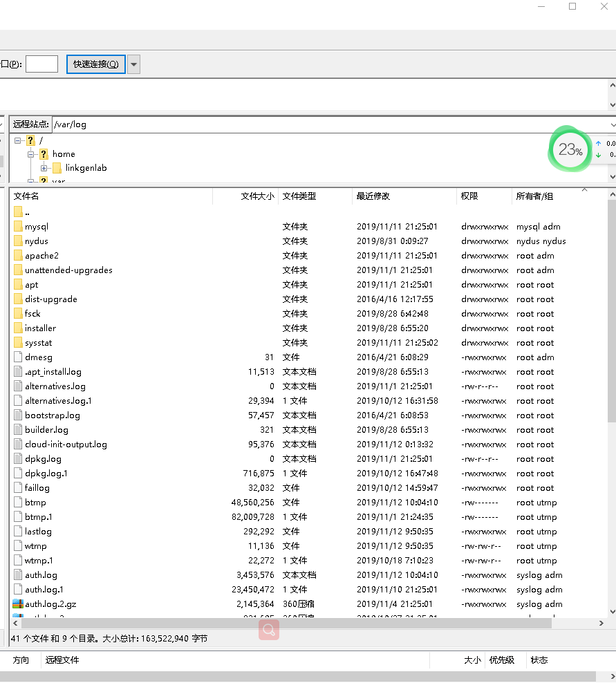Viewport: 616px width, 683px height.
Task: Click the red magnifier search icon
Action: coord(269,630)
